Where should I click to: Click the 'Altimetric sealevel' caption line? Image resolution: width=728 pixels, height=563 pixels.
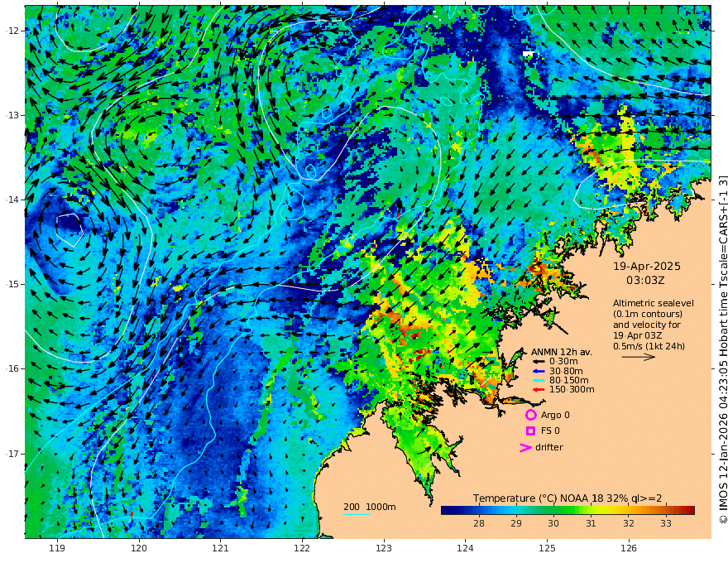654,303
